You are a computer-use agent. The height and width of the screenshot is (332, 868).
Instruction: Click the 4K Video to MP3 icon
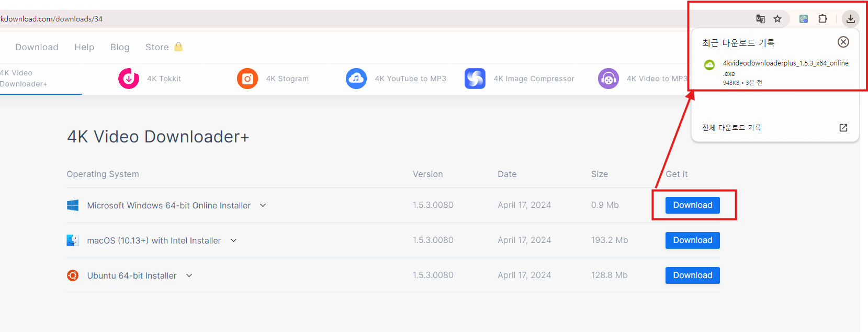tap(608, 79)
